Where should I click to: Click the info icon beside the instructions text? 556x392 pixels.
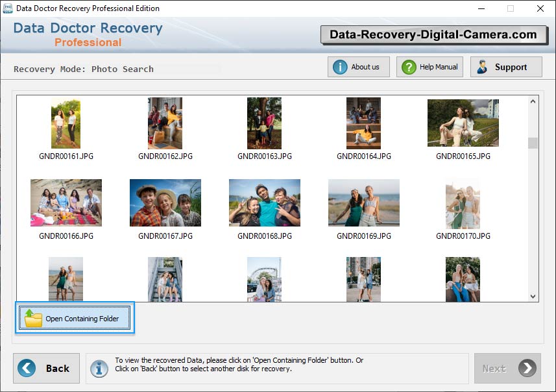pyautogui.click(x=99, y=368)
